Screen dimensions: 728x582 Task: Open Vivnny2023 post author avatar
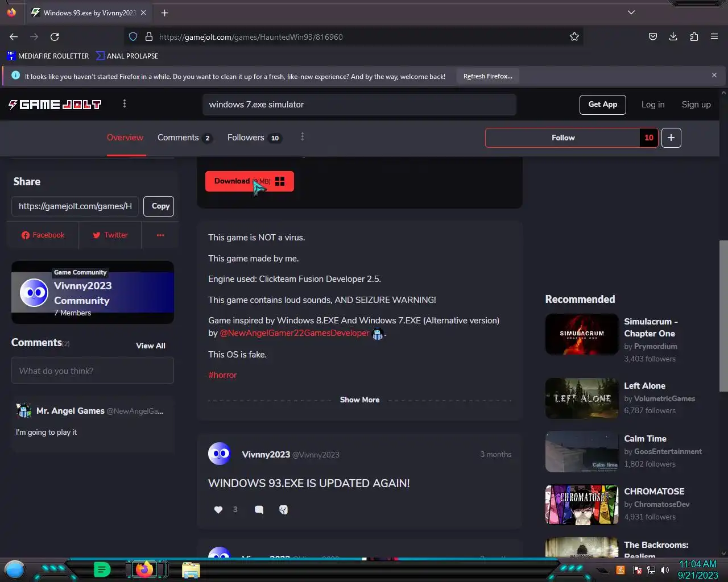(x=220, y=454)
